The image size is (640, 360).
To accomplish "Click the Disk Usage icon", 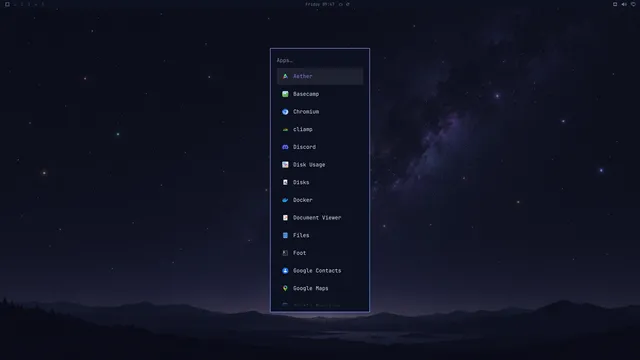I will click(285, 164).
